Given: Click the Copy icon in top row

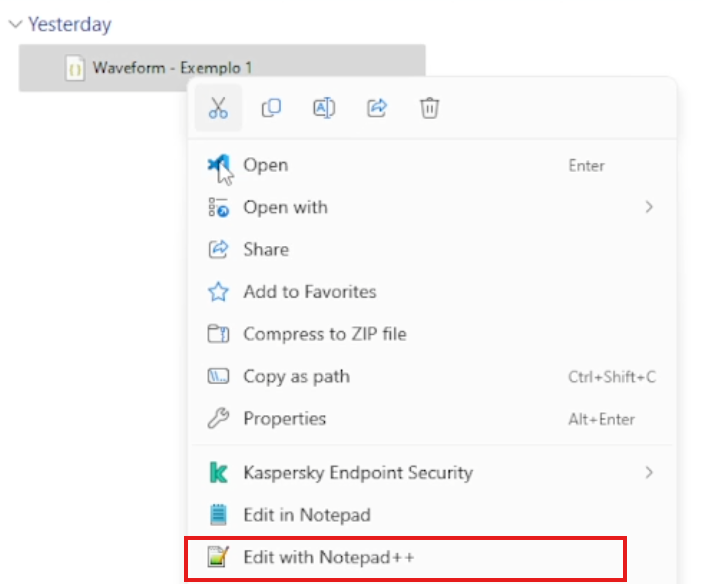Looking at the screenshot, I should [x=271, y=109].
